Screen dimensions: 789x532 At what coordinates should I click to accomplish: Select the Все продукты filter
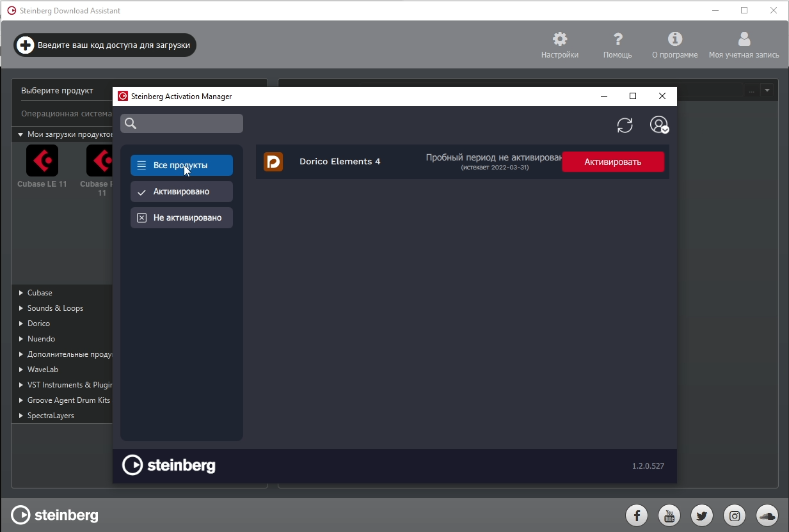point(182,165)
